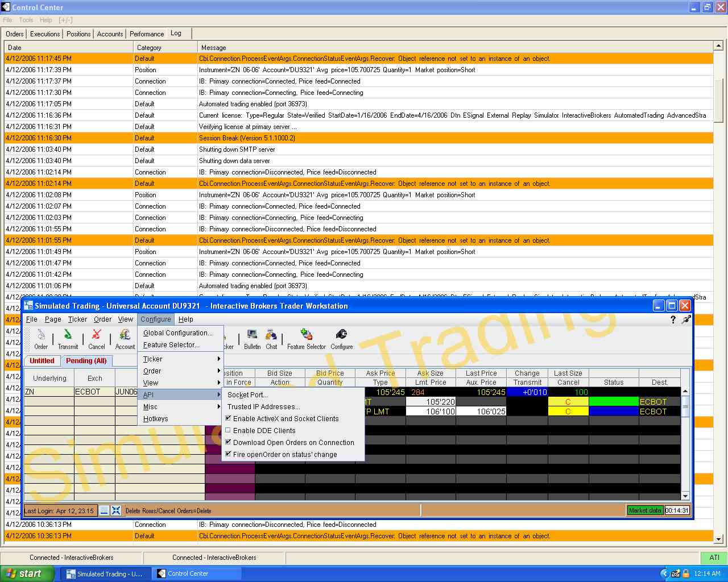728x582 pixels.
Task: Open Global Configuration menu item
Action: (181, 333)
